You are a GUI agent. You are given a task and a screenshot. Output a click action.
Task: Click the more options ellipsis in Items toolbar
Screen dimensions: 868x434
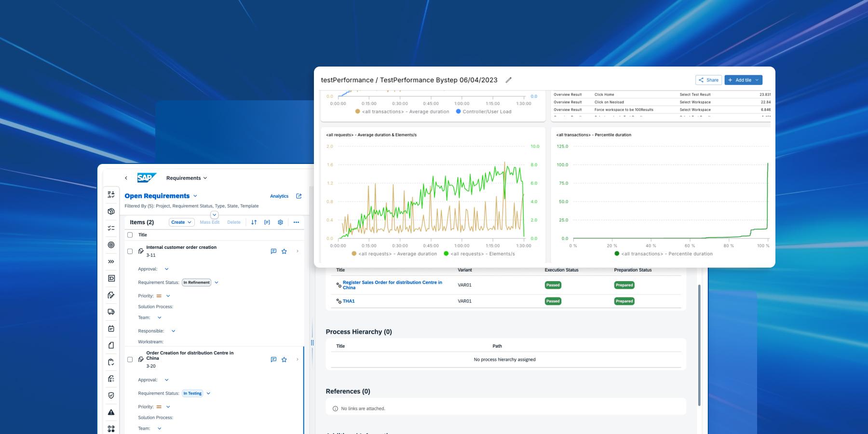coord(296,222)
